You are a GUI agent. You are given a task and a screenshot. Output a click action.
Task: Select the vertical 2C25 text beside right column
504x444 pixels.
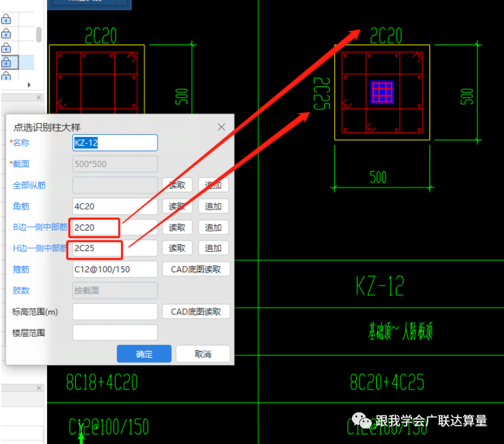pyautogui.click(x=322, y=94)
